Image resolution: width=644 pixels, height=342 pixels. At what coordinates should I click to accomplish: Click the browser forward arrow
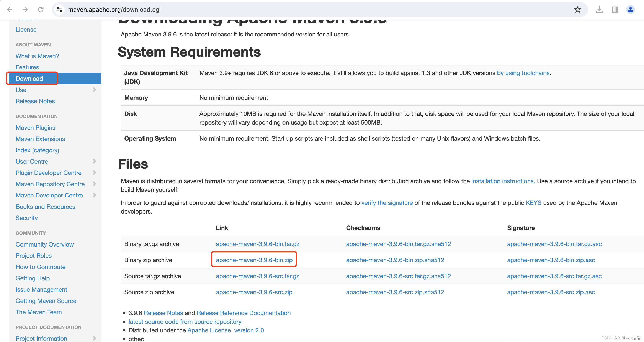click(25, 10)
